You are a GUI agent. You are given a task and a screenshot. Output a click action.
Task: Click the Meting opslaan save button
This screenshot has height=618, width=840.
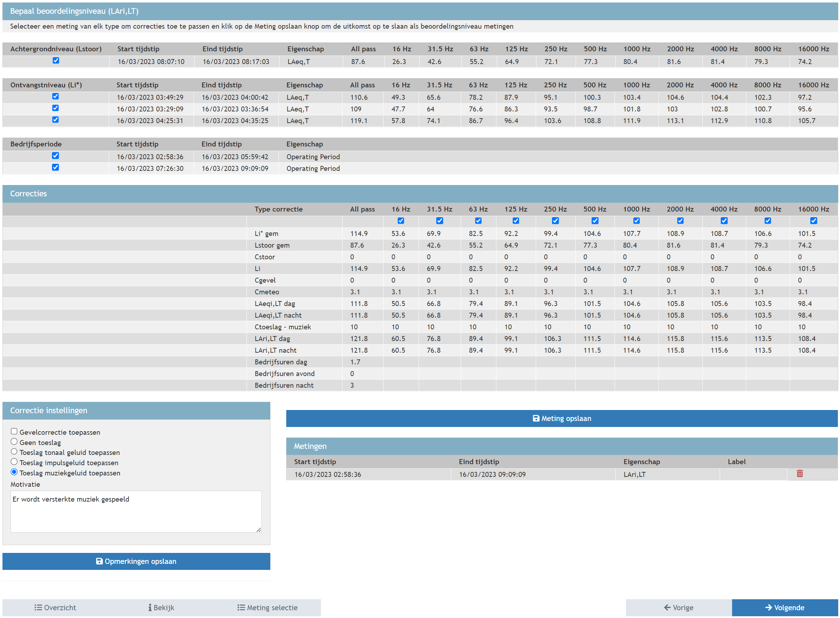pyautogui.click(x=561, y=418)
